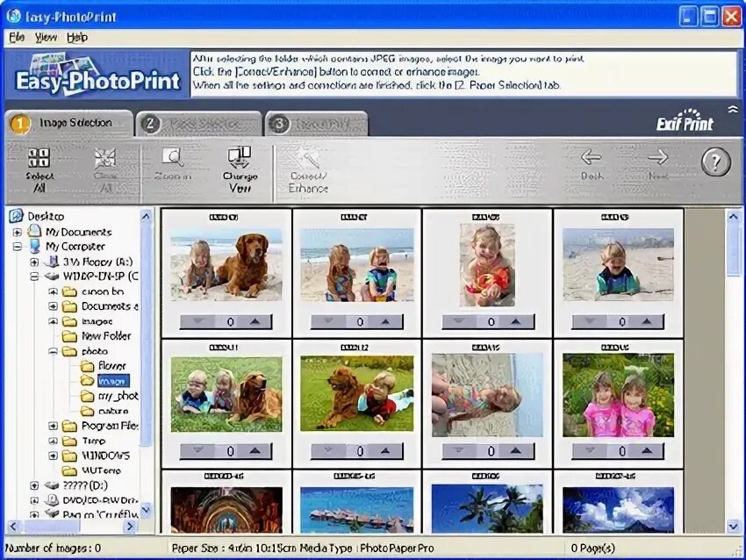Screen dimensions: 746x560
Task: Switch to tab number 3
Action: 316,124
